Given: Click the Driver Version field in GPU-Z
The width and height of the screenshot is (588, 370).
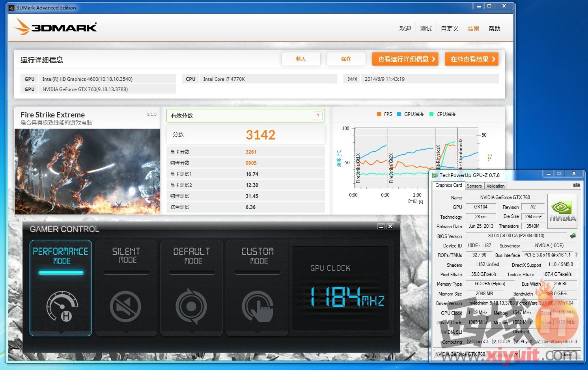Looking at the screenshot, I should click(x=521, y=303).
